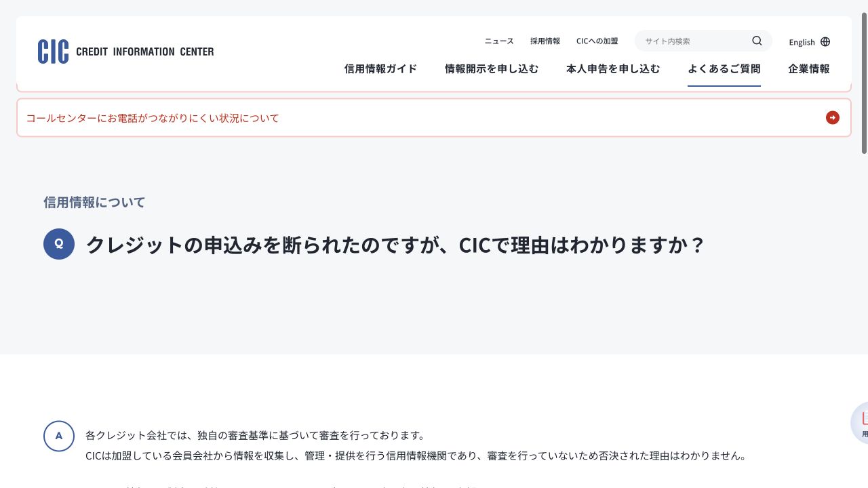This screenshot has height=488, width=868.
Task: Click the red arrow on call center notice
Action: click(x=833, y=118)
